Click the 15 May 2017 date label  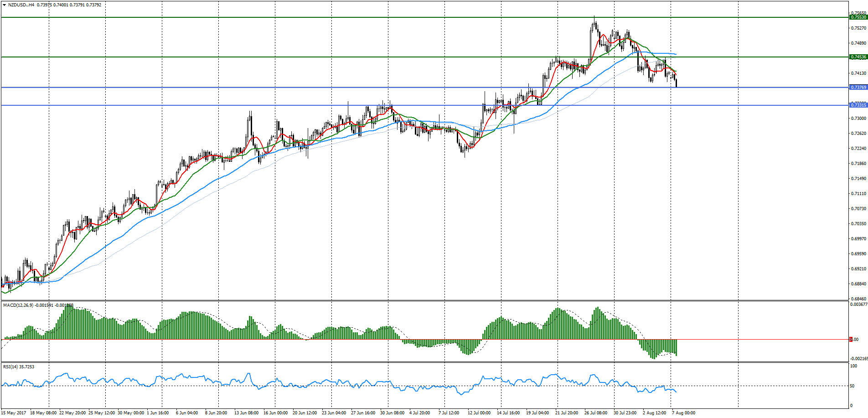tap(14, 413)
